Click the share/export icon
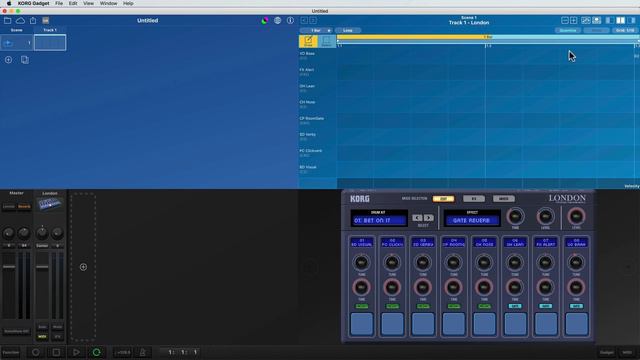640x360 pixels. point(33,20)
